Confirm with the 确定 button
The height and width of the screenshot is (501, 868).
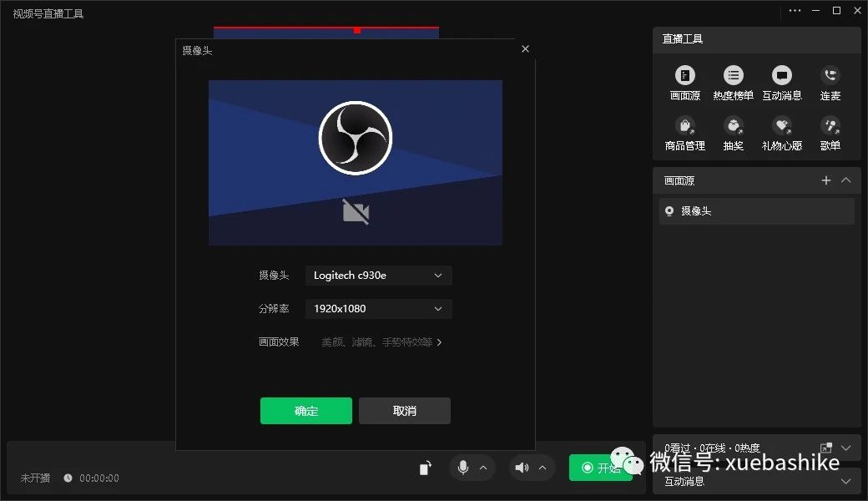click(306, 411)
